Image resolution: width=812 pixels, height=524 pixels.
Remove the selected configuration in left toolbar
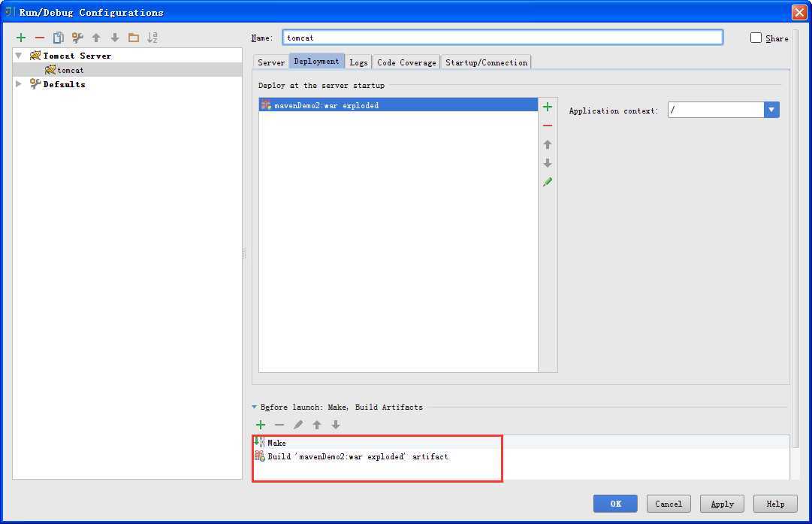coord(40,38)
